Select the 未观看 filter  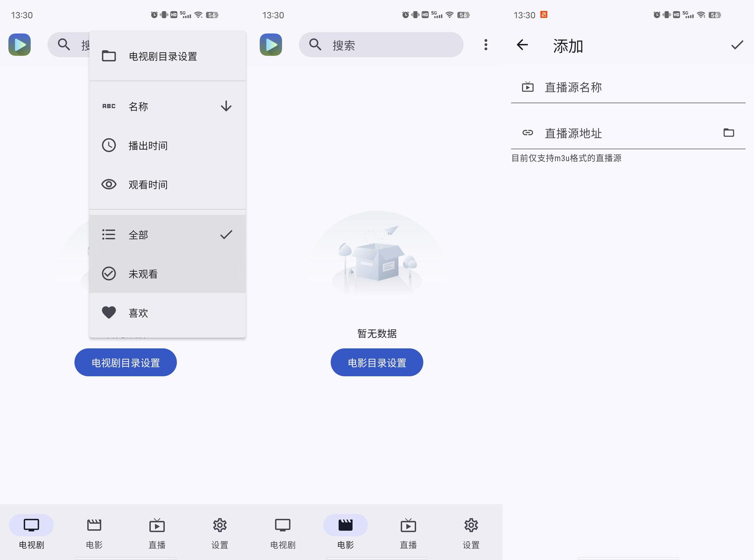click(x=168, y=274)
